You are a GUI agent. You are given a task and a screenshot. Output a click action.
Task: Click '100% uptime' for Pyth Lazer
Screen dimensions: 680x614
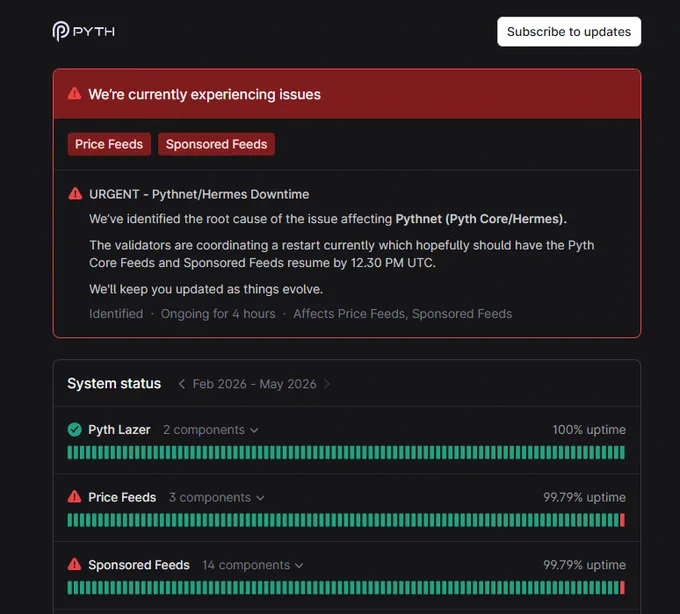(589, 430)
